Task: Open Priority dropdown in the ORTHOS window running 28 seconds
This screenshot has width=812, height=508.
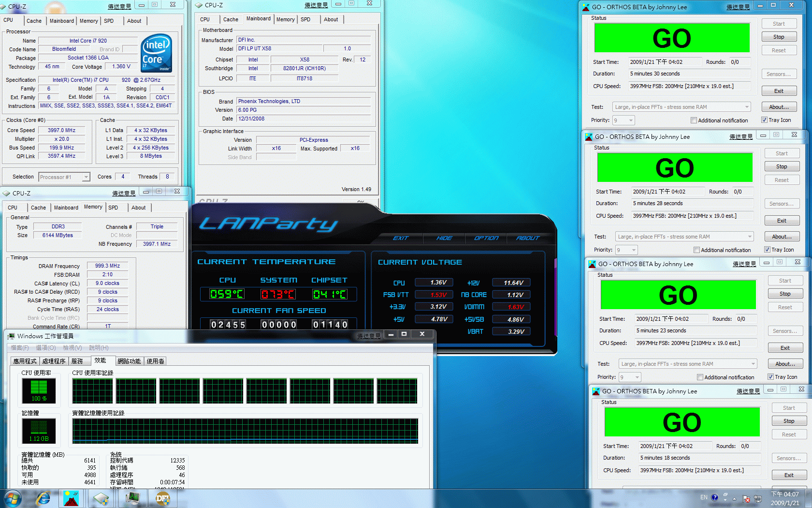Action: (626, 250)
